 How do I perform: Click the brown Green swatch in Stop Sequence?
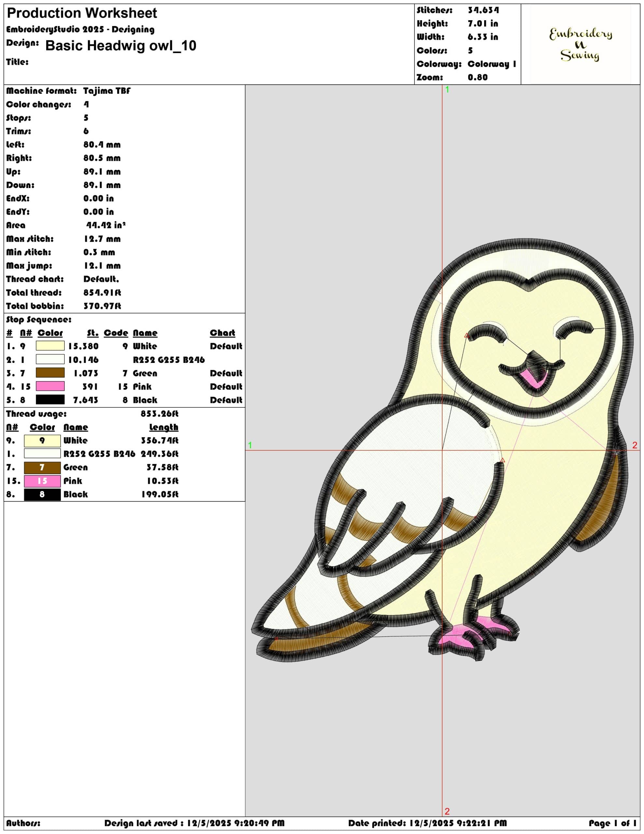tap(50, 373)
